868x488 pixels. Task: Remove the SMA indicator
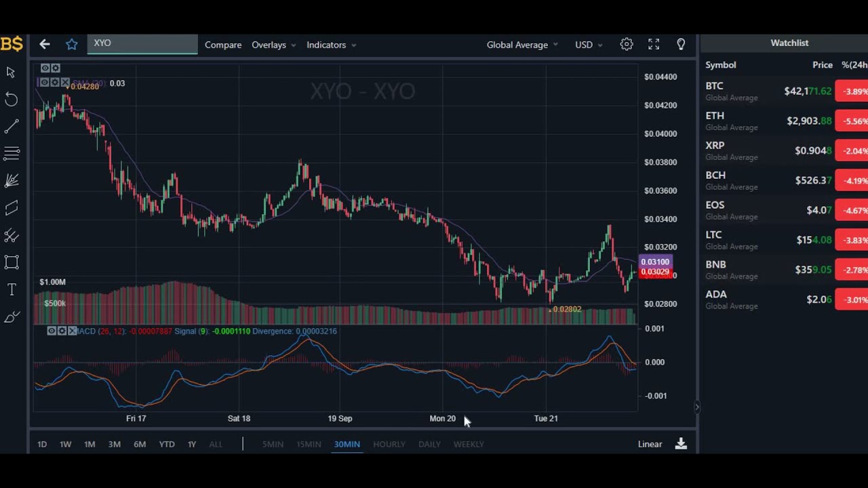coord(65,83)
